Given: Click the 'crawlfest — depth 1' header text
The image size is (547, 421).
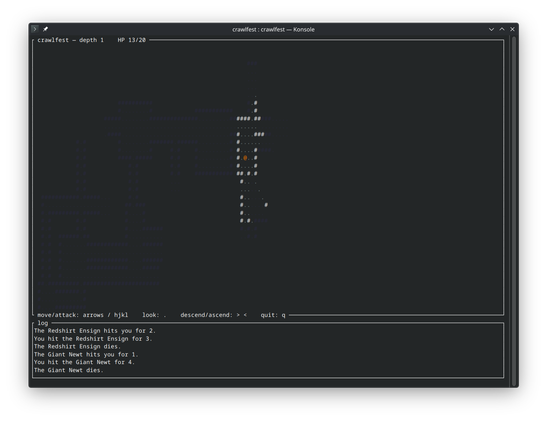Looking at the screenshot, I should (70, 40).
